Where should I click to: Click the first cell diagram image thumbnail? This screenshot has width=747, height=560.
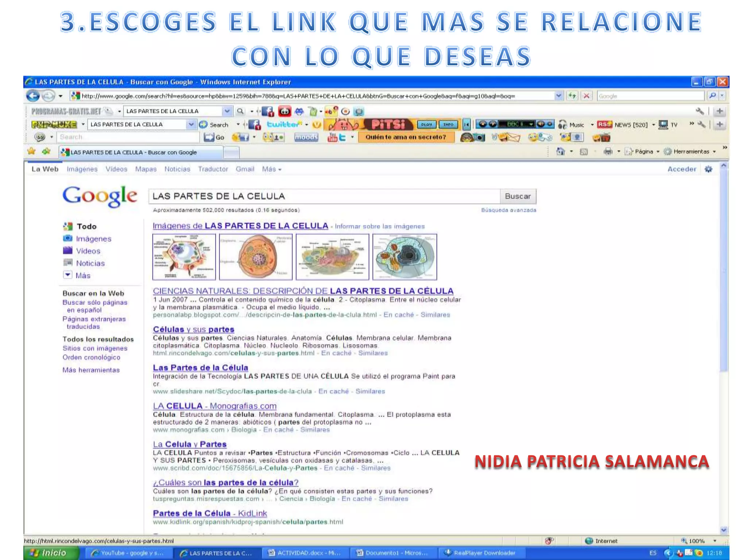point(184,257)
